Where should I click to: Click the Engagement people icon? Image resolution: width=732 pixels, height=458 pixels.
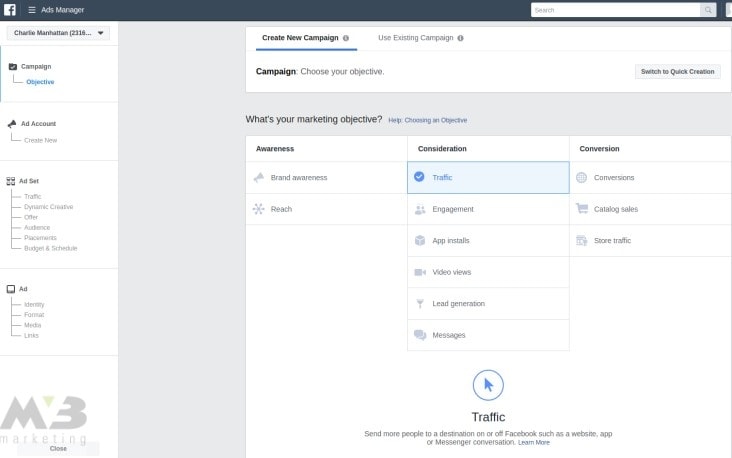420,209
